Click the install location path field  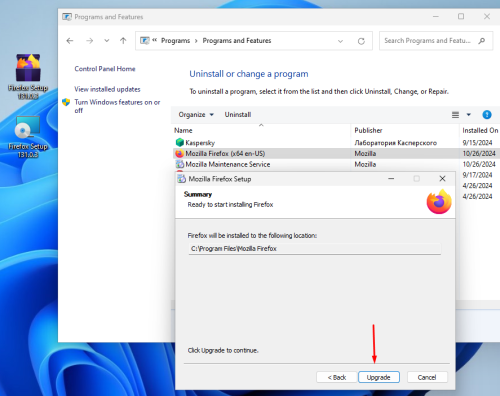[x=315, y=249]
